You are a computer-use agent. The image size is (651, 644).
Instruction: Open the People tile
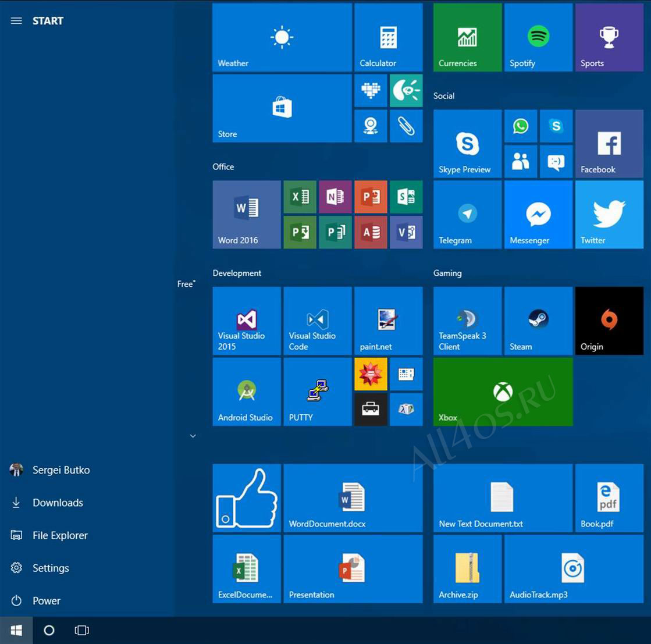pos(521,162)
